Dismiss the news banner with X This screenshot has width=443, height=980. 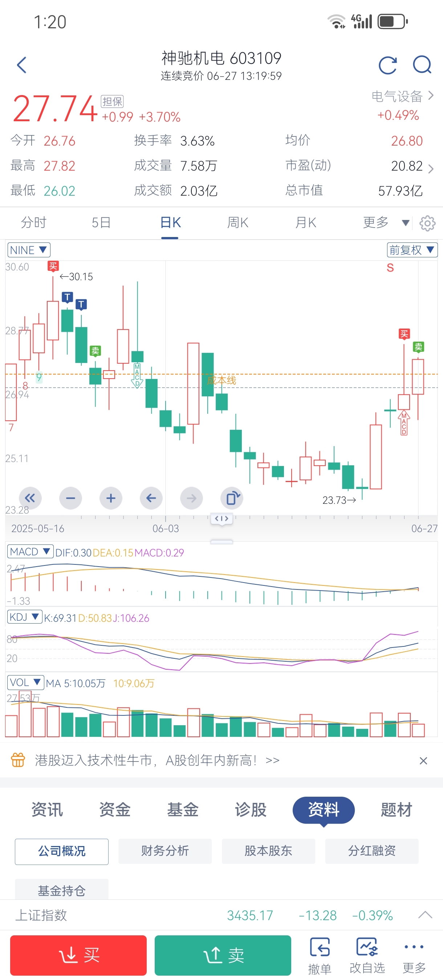coord(423,760)
